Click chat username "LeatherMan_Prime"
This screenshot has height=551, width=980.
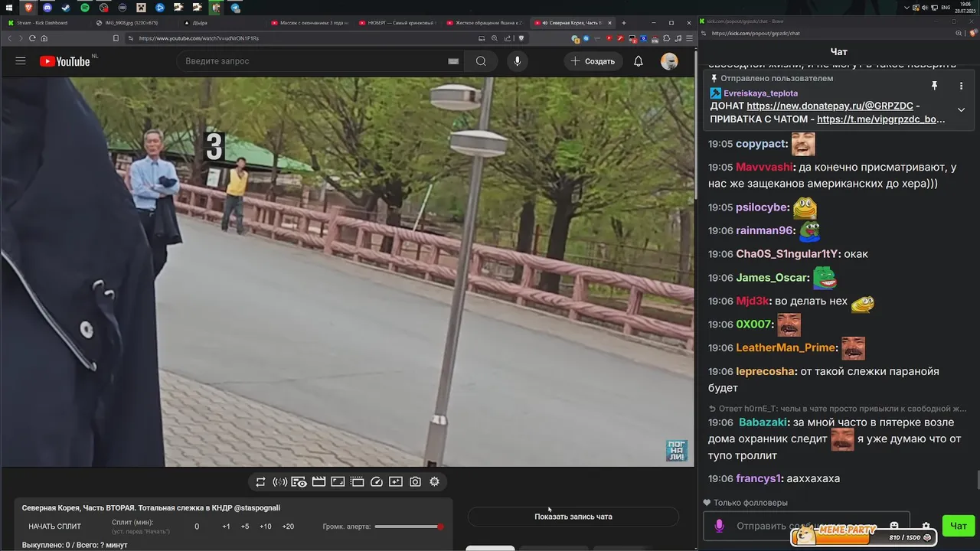click(x=786, y=347)
